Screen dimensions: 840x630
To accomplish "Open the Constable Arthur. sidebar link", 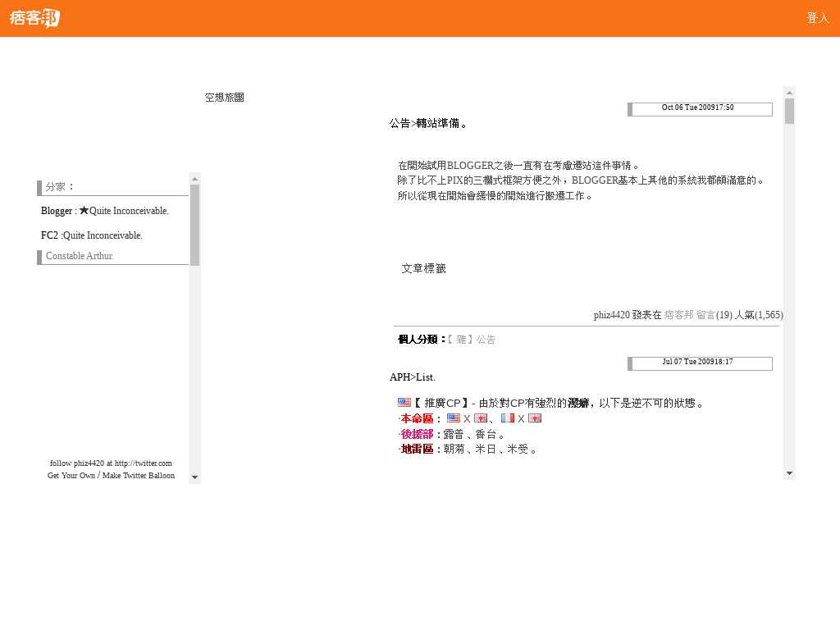I will (x=80, y=256).
